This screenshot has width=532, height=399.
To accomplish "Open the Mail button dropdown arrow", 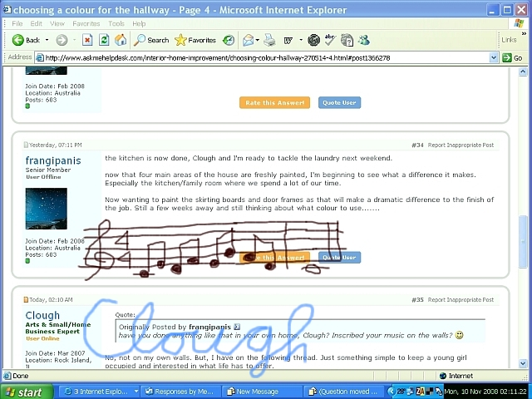I will [x=258, y=40].
